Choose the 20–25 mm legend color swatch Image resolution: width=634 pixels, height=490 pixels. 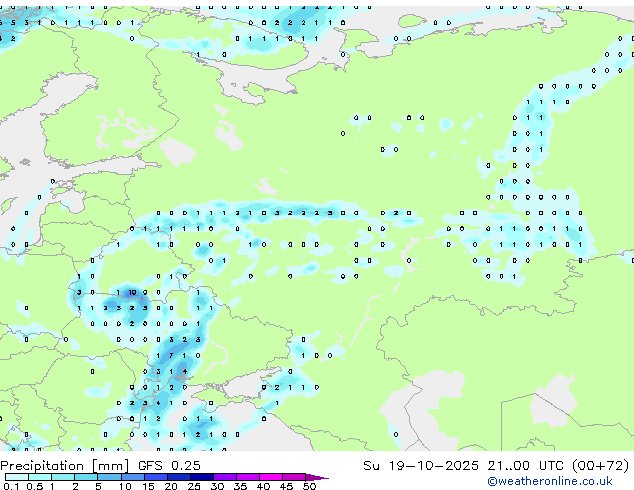coord(178,477)
